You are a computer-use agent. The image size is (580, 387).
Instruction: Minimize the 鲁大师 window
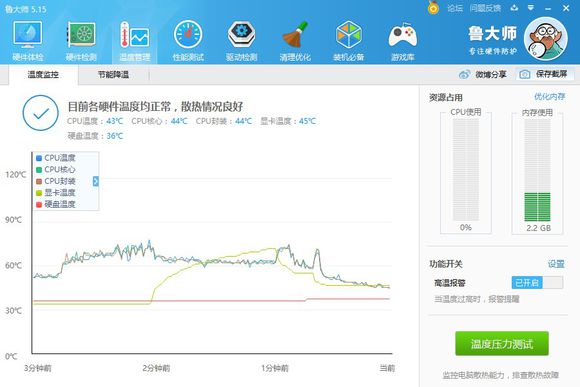(548, 8)
